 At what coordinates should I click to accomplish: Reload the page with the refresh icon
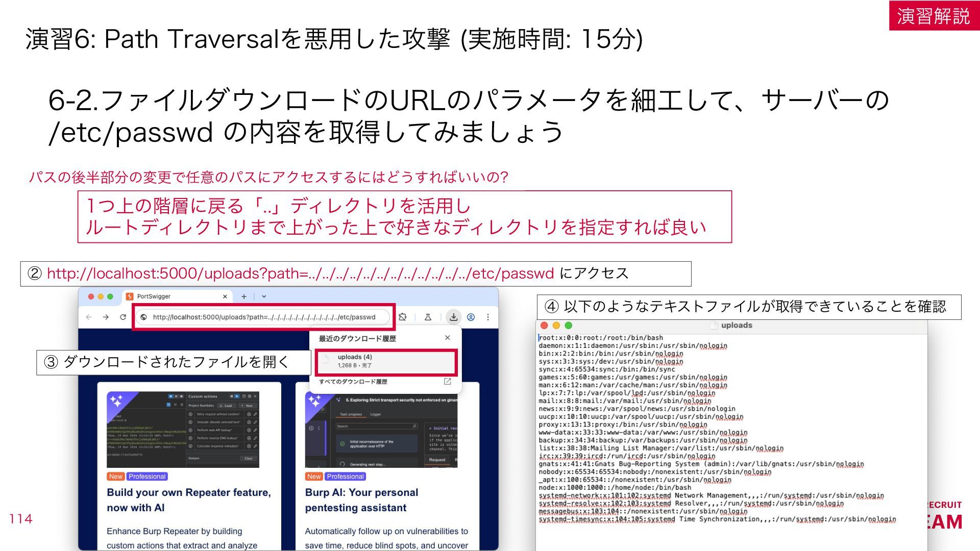123,317
